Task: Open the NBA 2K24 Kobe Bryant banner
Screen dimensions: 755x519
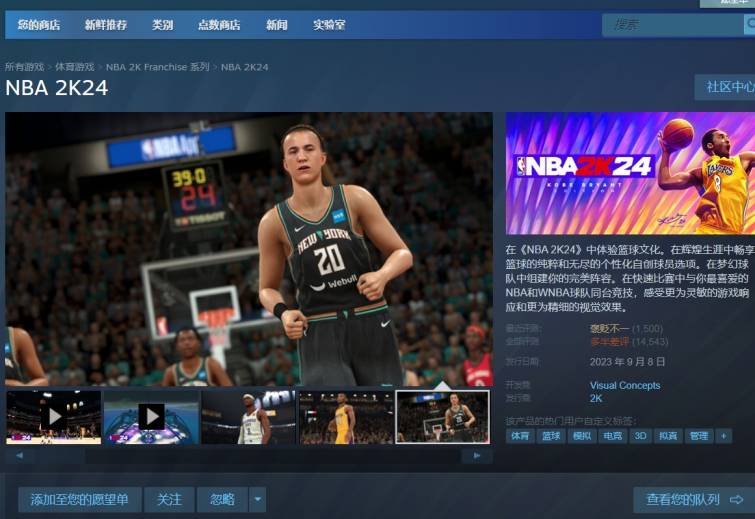Action: [x=630, y=173]
